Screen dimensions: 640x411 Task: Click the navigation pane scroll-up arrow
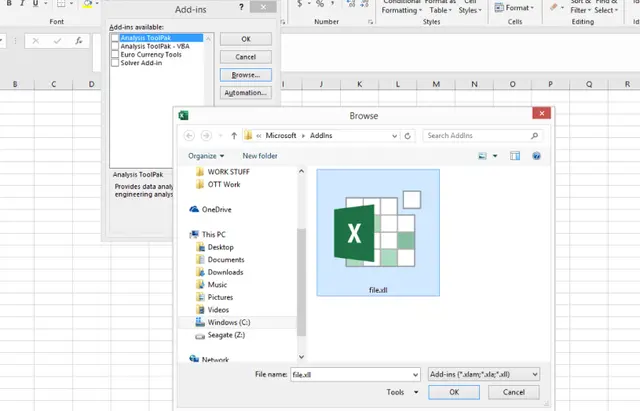click(x=301, y=171)
